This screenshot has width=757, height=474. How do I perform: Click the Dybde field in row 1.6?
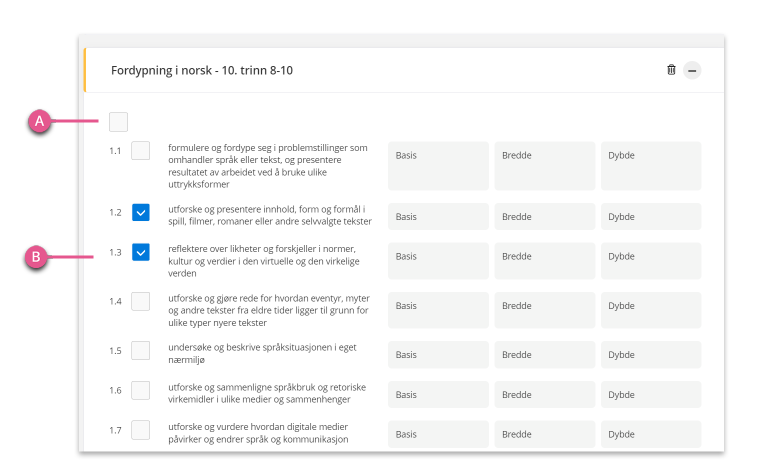651,394
